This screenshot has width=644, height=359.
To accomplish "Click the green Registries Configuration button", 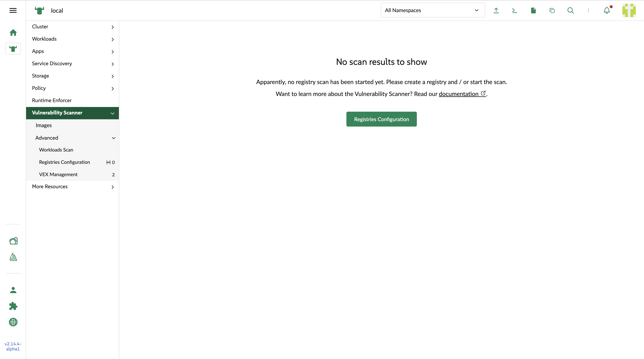I will (x=381, y=119).
